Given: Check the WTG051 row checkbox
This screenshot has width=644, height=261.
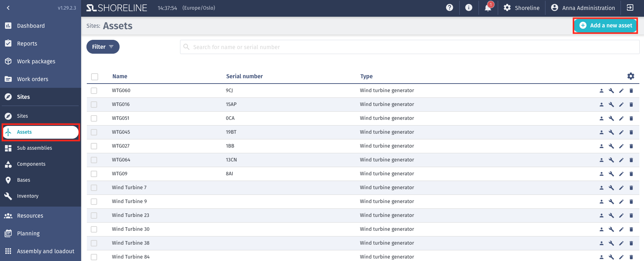Looking at the screenshot, I should [x=94, y=118].
